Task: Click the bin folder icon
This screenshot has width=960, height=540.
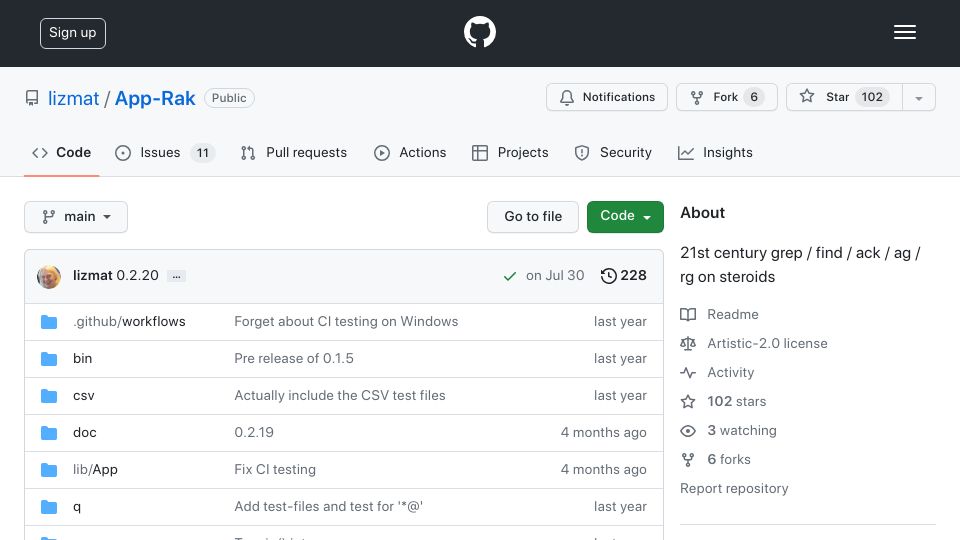Action: (x=49, y=359)
